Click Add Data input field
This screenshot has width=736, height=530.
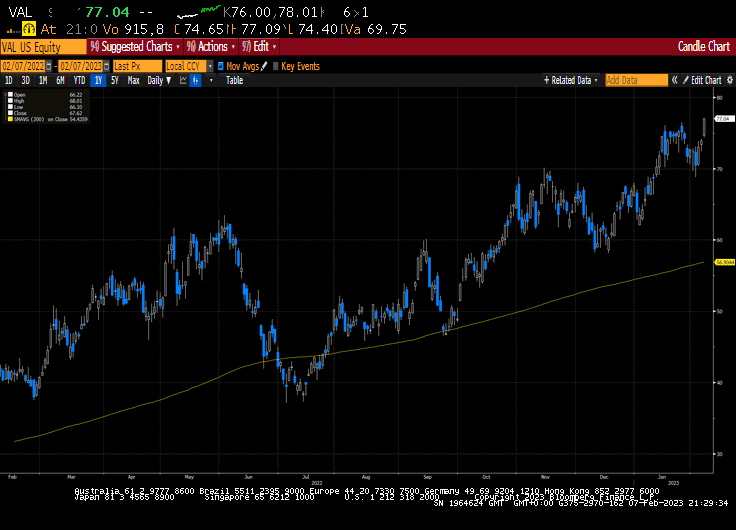pos(636,80)
